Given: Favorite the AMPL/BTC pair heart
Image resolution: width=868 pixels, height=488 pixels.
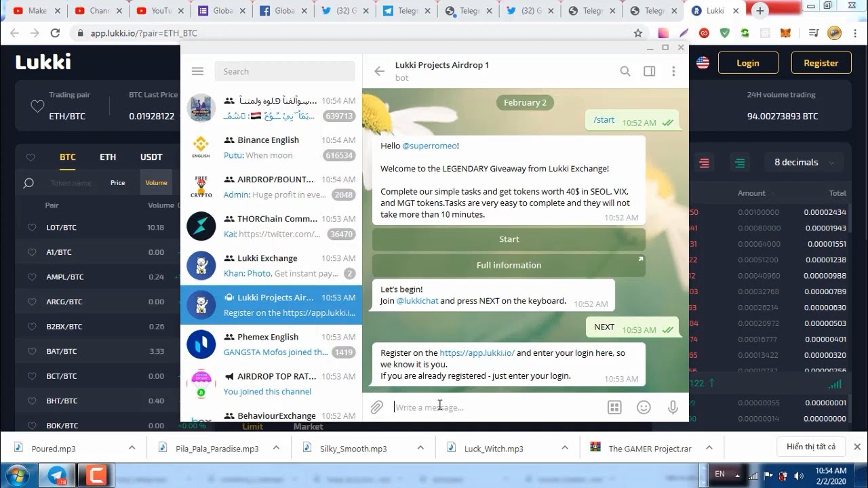Looking at the screenshot, I should pyautogui.click(x=32, y=277).
